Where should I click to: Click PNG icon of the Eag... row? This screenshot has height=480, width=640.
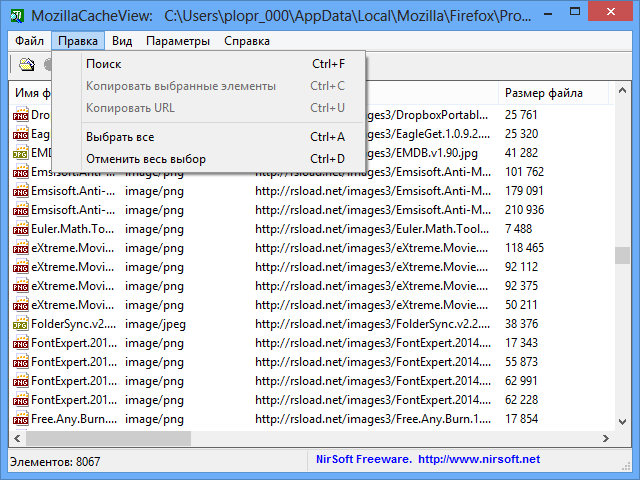(x=20, y=134)
